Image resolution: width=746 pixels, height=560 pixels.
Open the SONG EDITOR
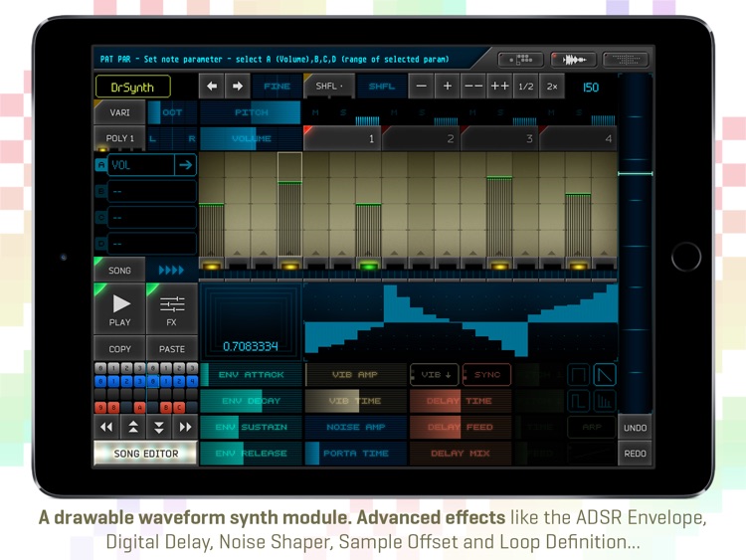point(145,454)
